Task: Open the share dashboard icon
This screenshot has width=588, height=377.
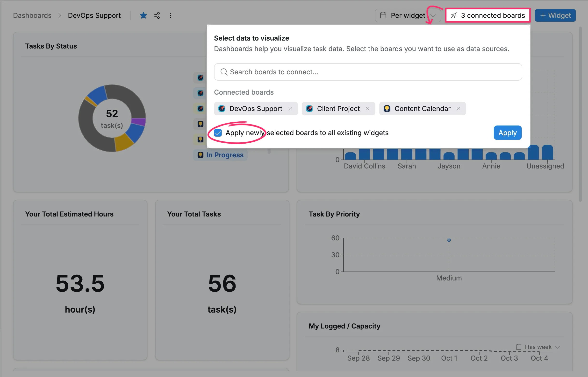Action: (157, 15)
